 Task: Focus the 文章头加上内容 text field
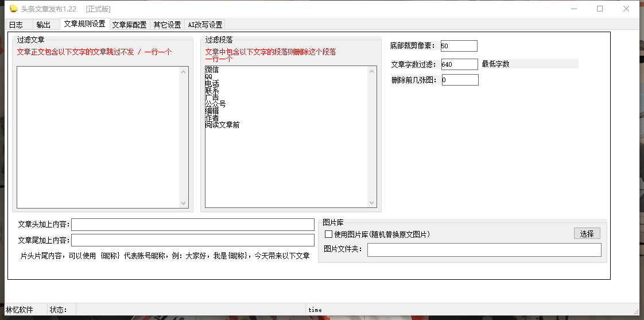pos(192,225)
